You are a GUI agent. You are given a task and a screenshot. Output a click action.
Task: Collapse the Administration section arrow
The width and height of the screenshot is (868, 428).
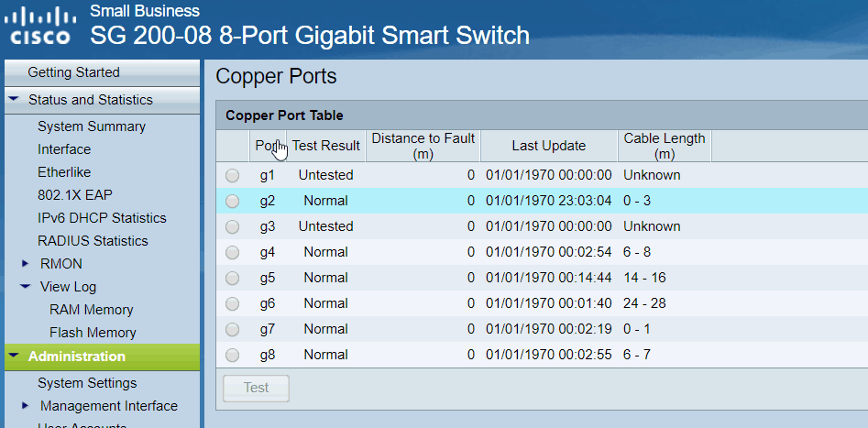[x=14, y=357]
